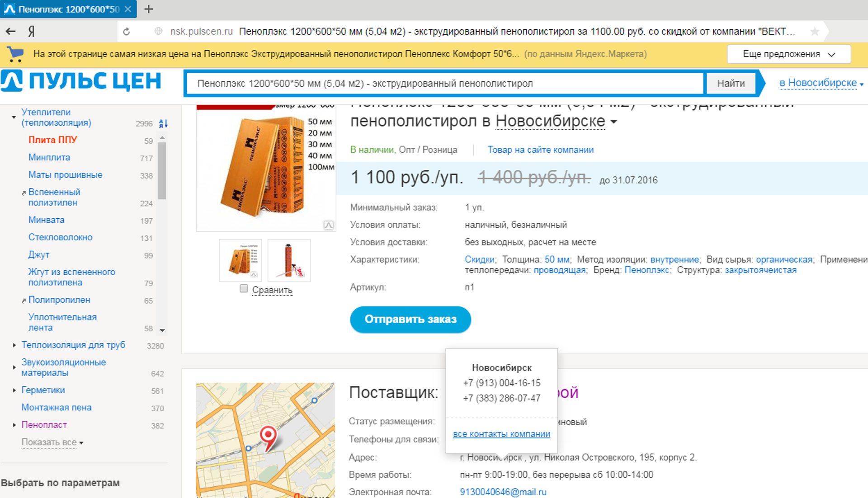The image size is (868, 498).
Task: Expand the Герметики category arrow
Action: pos(14,390)
